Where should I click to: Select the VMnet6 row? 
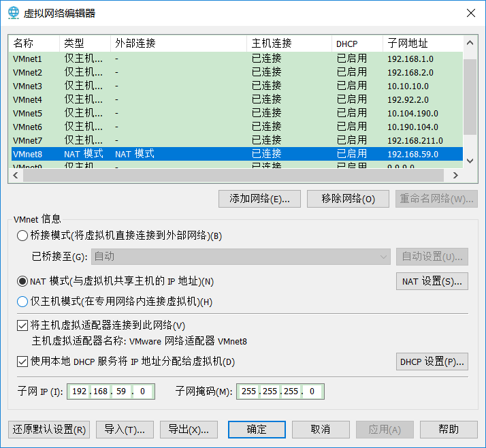coord(237,127)
